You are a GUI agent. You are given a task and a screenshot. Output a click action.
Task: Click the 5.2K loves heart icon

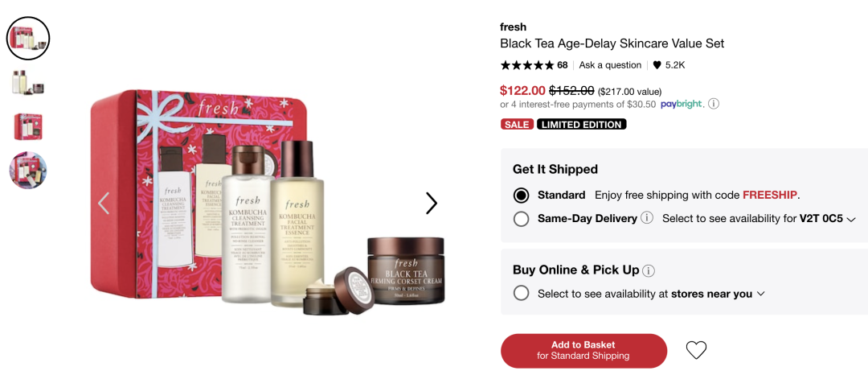[x=657, y=65]
